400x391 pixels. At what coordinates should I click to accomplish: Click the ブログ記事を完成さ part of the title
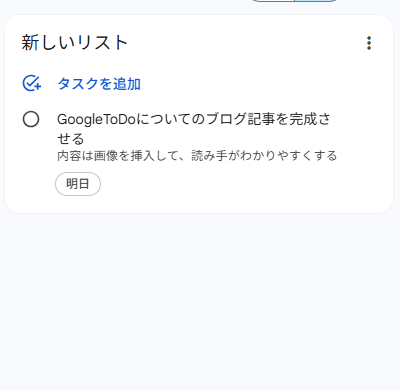click(x=268, y=119)
